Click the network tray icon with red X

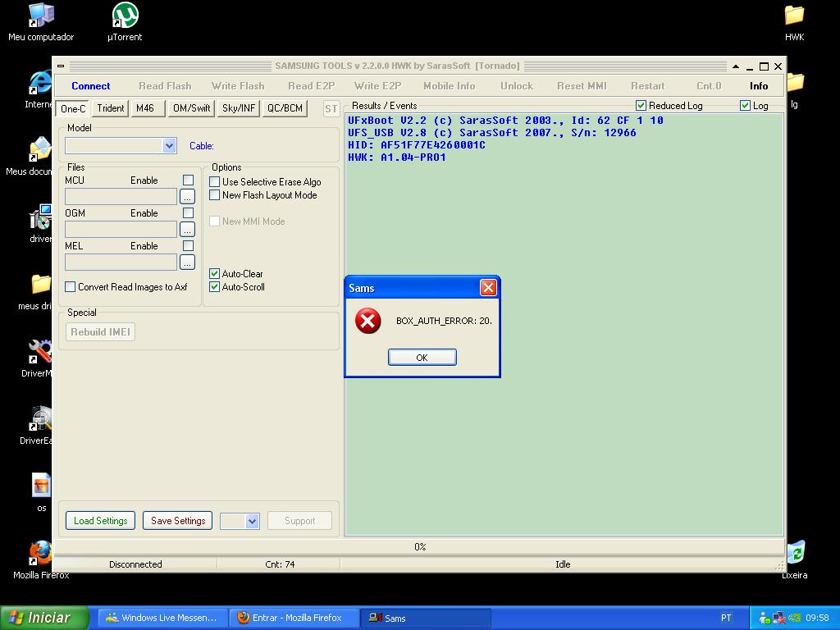779,619
